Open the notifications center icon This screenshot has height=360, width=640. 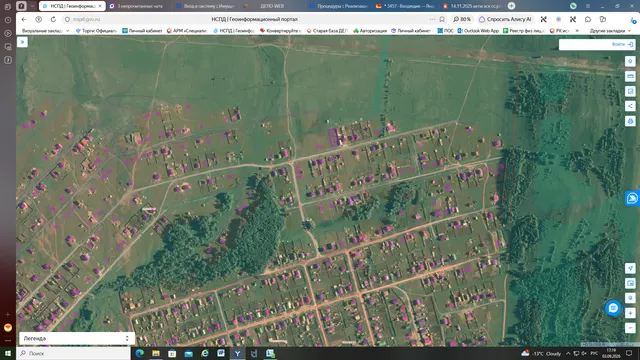(629, 353)
